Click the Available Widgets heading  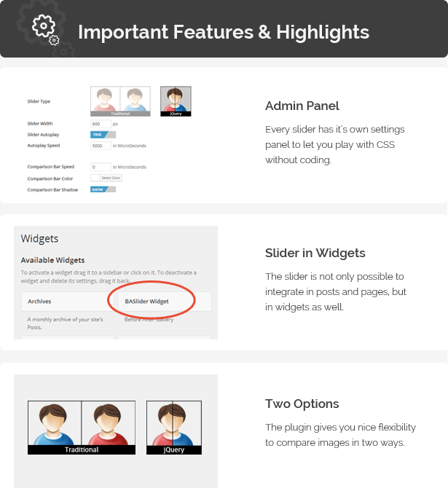coord(52,260)
